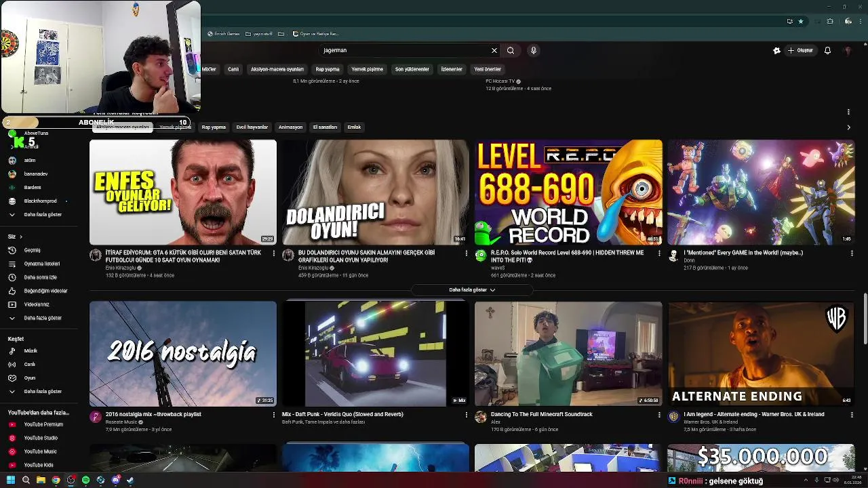This screenshot has width=868, height=488.
Task: Click the Oluştur create button
Action: pyautogui.click(x=800, y=50)
